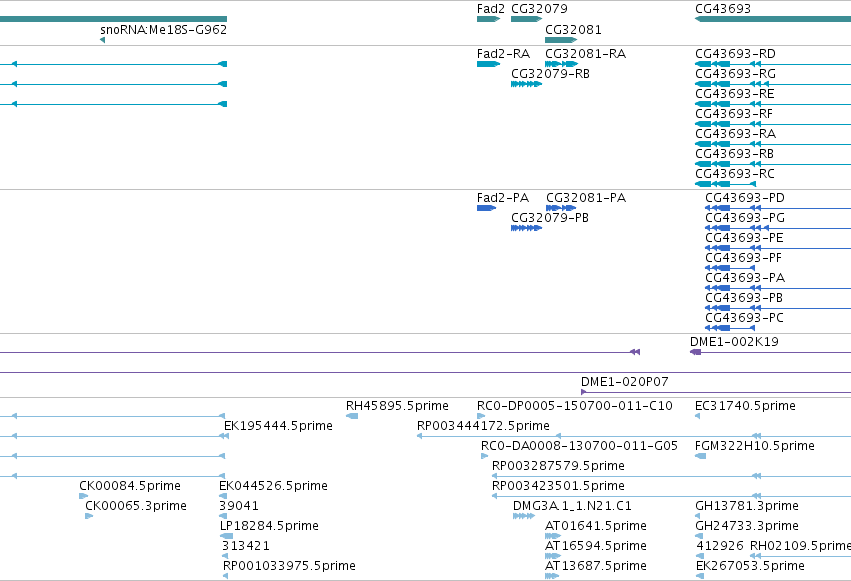Click transcript CG43693-RF
The height and width of the screenshot is (581, 851).
click(773, 124)
